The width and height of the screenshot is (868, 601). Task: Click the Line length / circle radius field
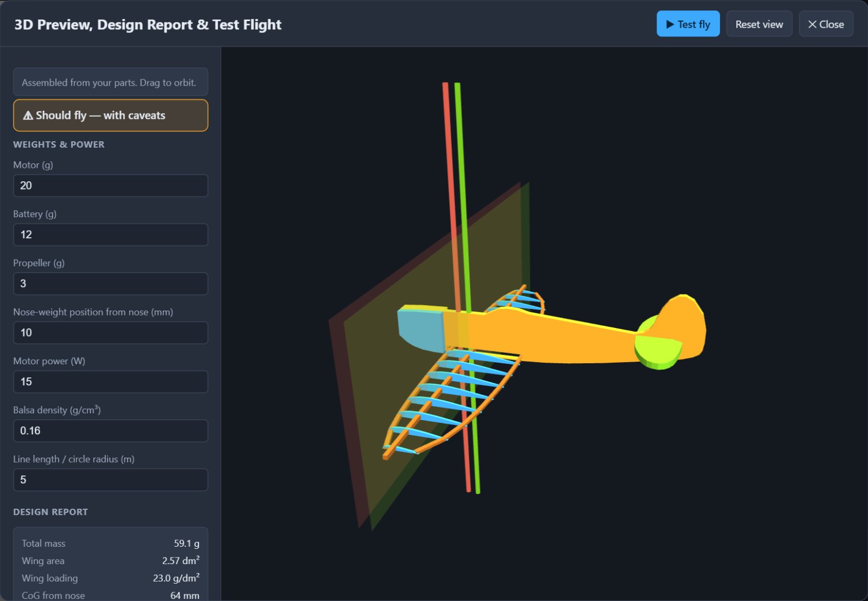(x=111, y=480)
